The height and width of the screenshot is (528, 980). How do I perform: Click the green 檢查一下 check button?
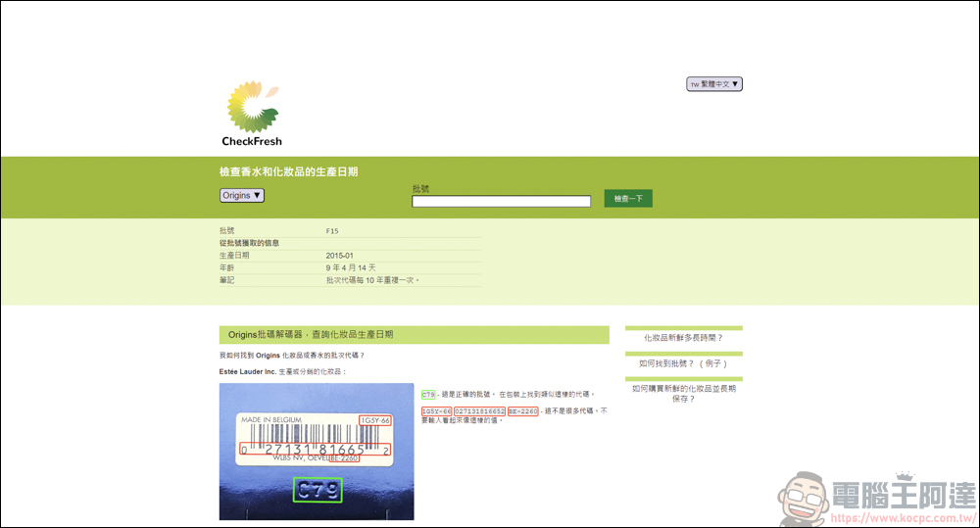click(628, 199)
